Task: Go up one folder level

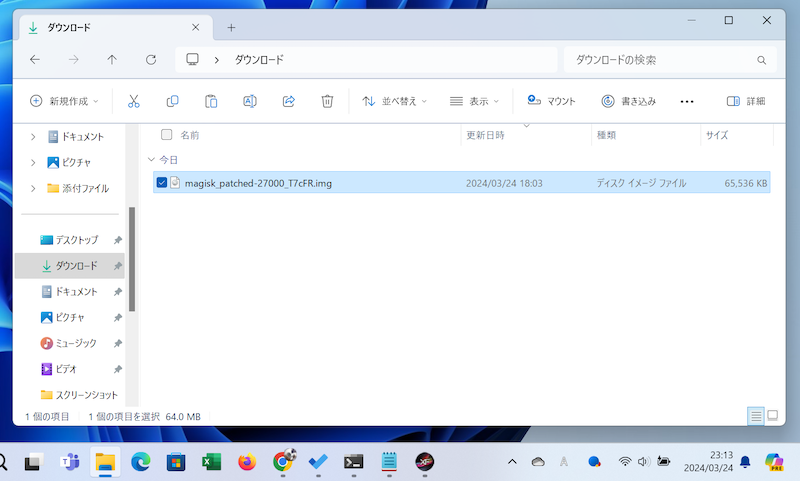Action: pyautogui.click(x=112, y=60)
